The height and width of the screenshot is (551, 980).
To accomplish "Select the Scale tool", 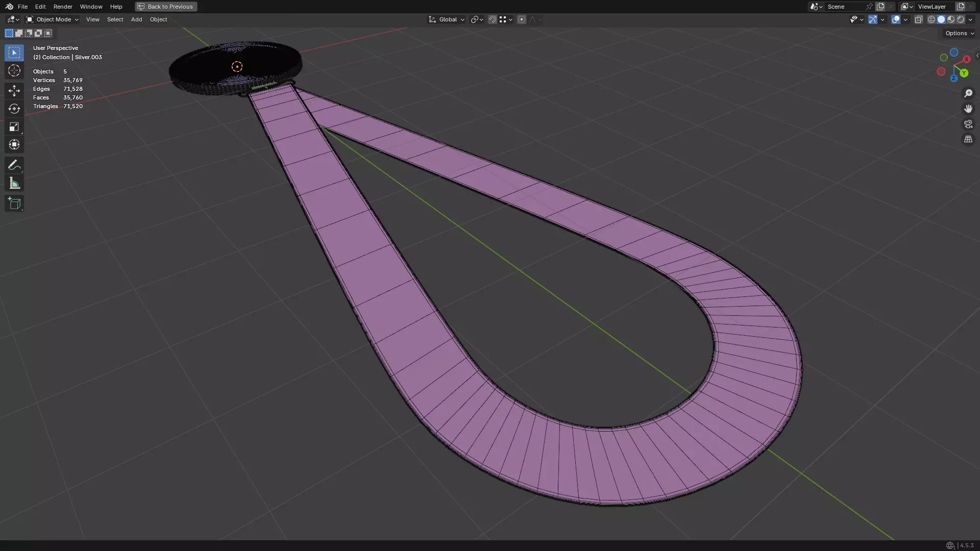I will coord(14,127).
